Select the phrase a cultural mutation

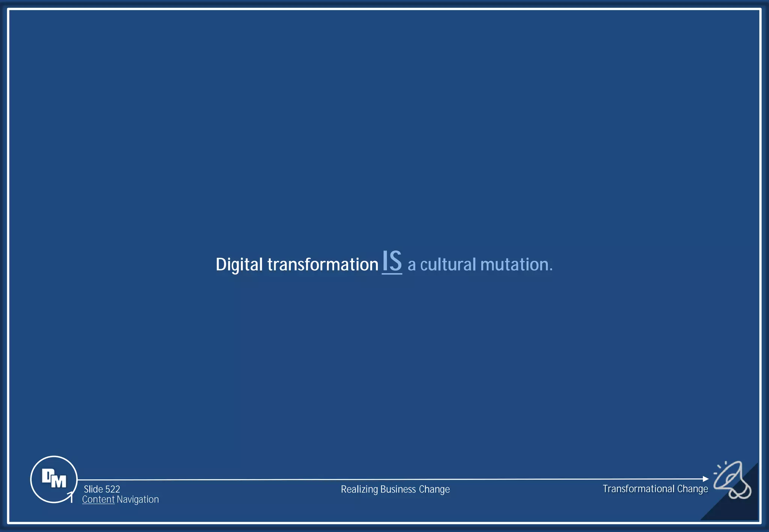coord(480,264)
